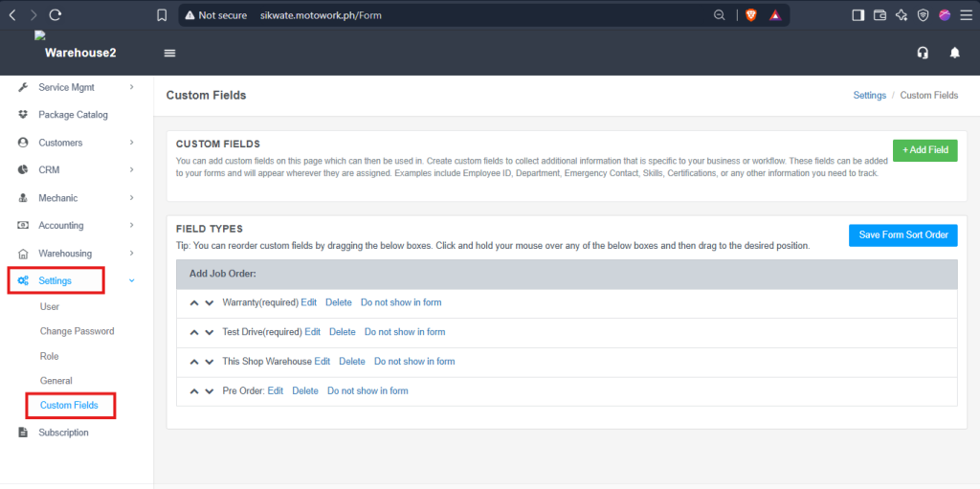Open the browser sidebar panel icon

(858, 15)
